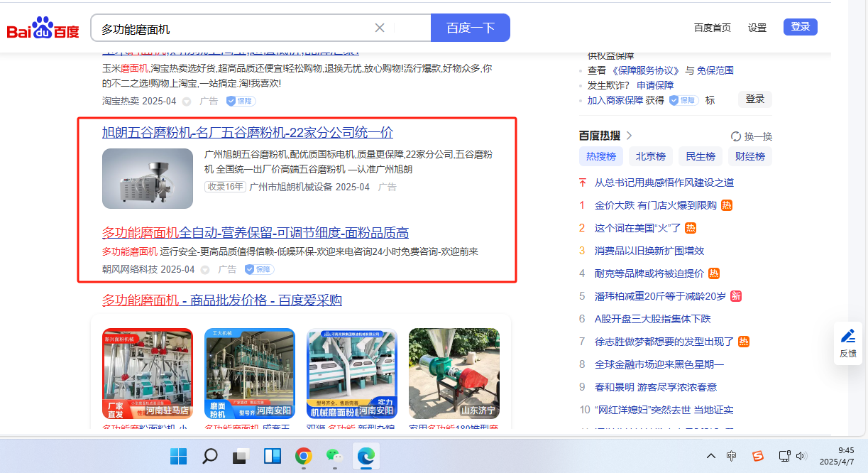The height and width of the screenshot is (473, 868).
Task: Switch to the 民生榜 tab
Action: click(701, 157)
